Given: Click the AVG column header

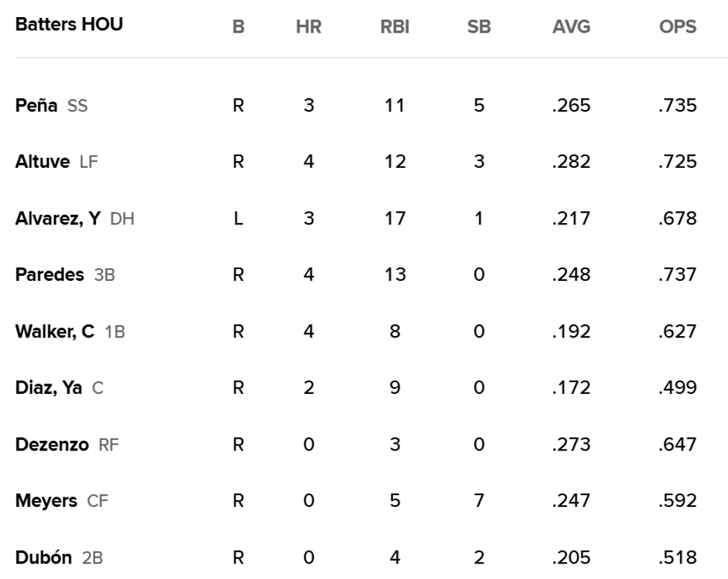Looking at the screenshot, I should 571,28.
